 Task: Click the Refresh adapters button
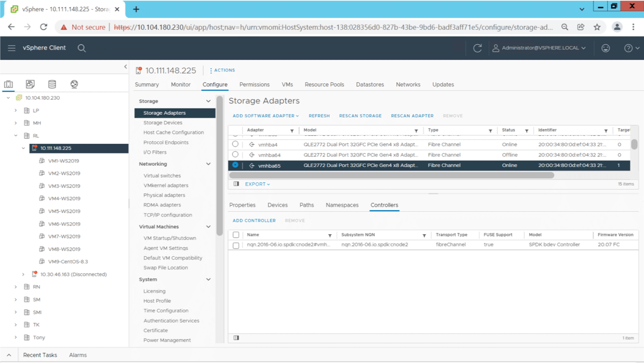tap(319, 116)
